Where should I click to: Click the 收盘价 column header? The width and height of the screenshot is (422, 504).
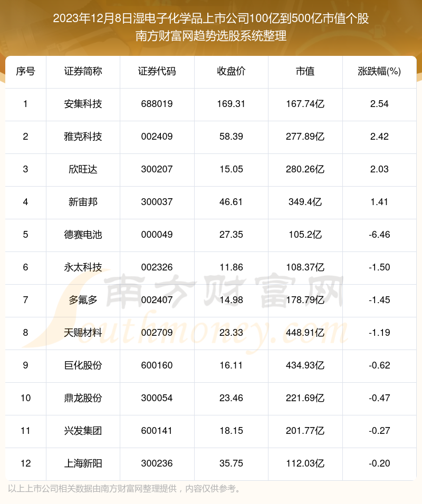coord(231,71)
